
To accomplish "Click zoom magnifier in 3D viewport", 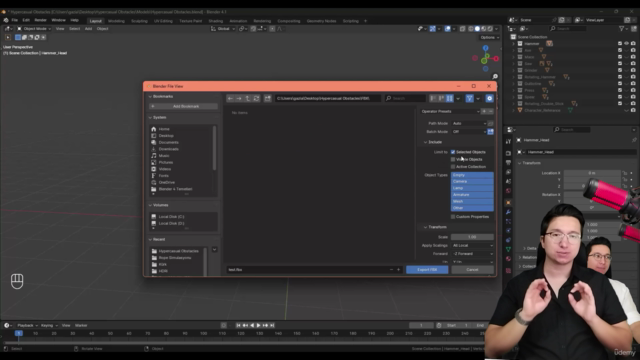I will pos(495,76).
